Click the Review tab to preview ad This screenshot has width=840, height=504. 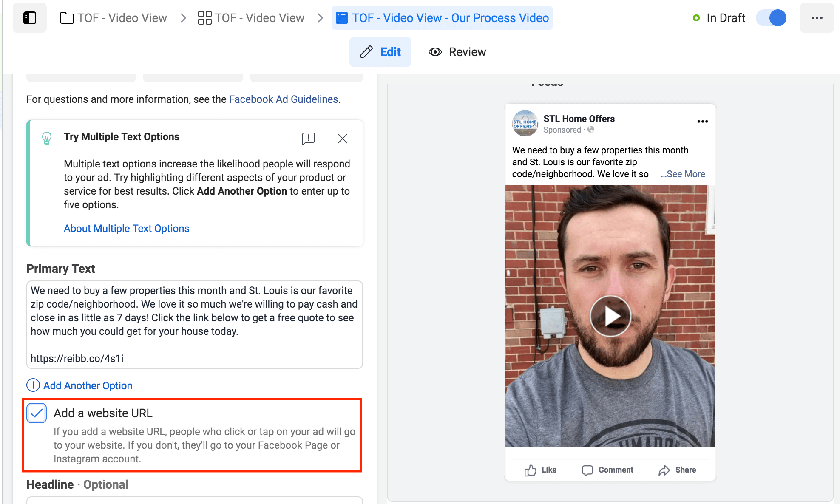coord(457,51)
